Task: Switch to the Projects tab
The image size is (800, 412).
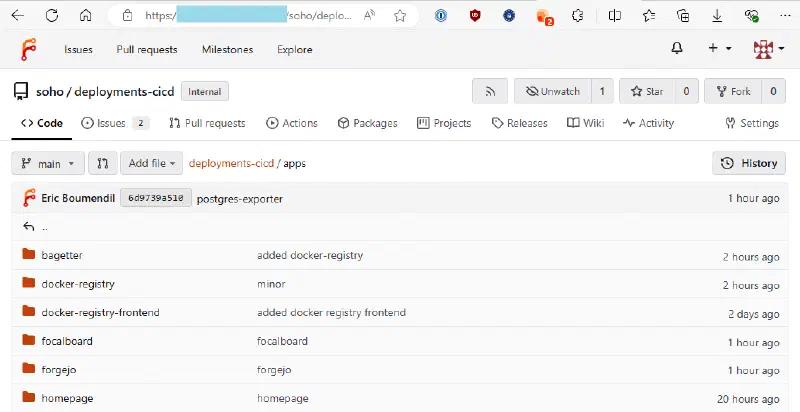Action: pyautogui.click(x=444, y=123)
